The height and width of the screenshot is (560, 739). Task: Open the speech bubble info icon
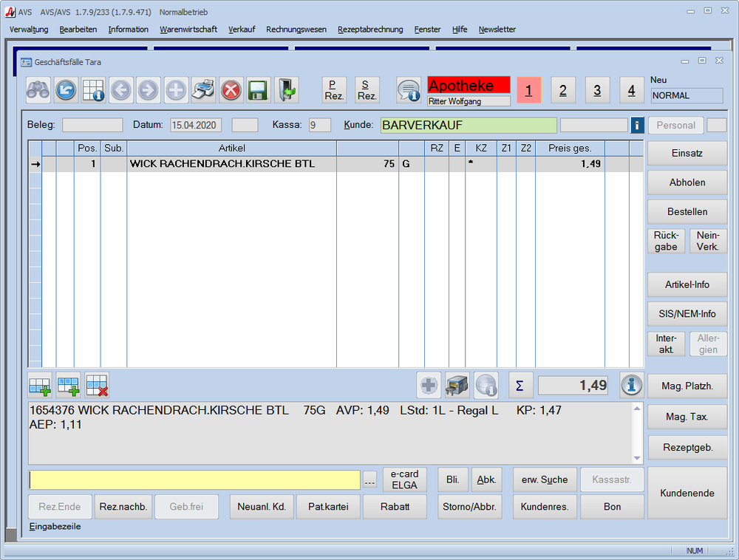(409, 90)
